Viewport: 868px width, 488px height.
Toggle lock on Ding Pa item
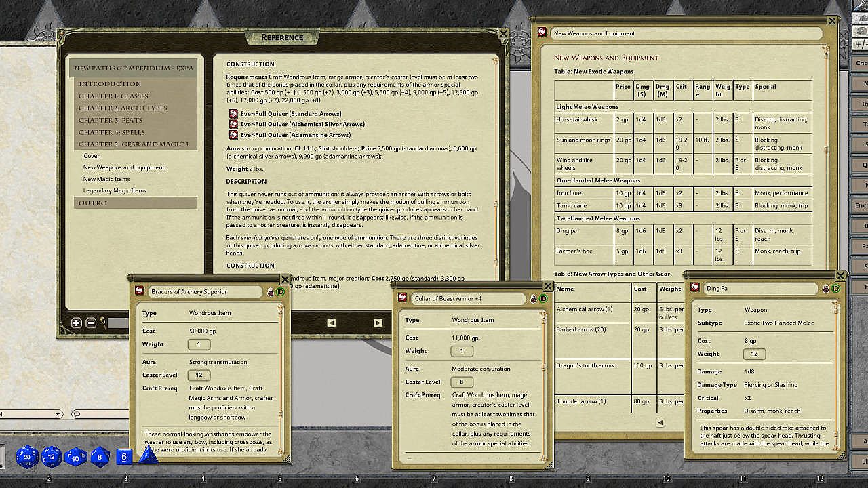click(826, 289)
